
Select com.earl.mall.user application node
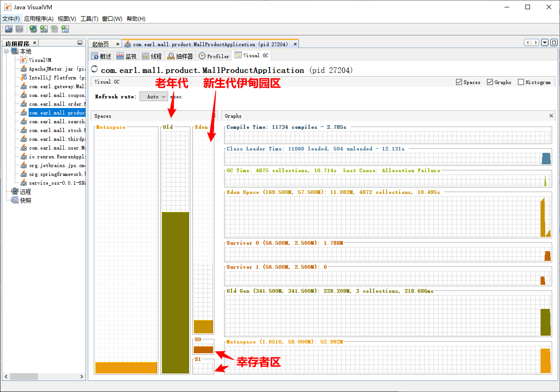[53, 148]
